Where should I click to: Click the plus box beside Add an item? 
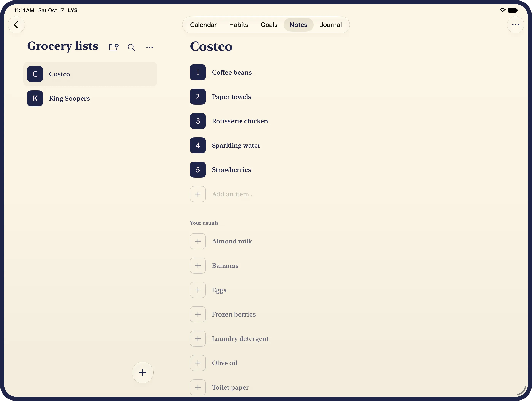pyautogui.click(x=198, y=194)
